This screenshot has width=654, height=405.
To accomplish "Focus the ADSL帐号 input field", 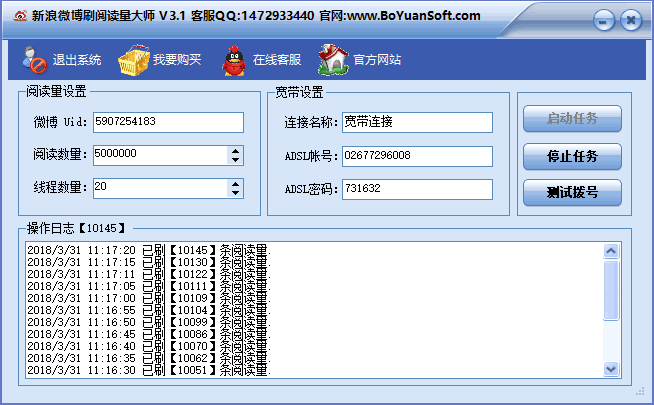I will pyautogui.click(x=417, y=156).
